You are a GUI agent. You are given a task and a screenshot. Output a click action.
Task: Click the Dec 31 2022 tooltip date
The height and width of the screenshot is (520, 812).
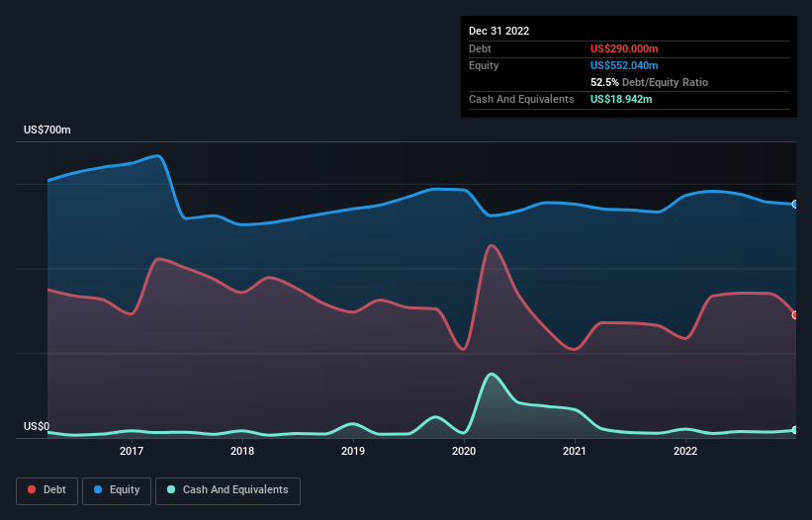[499, 31]
